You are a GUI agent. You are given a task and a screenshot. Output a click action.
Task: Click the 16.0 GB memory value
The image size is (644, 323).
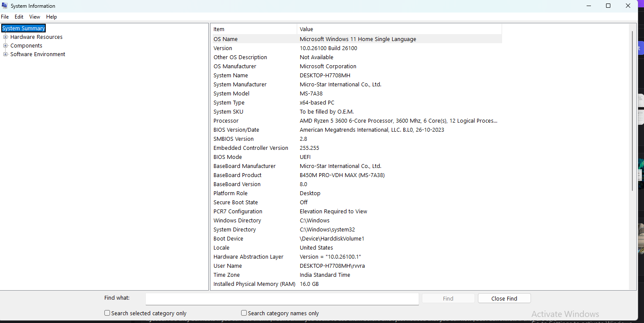(309, 284)
